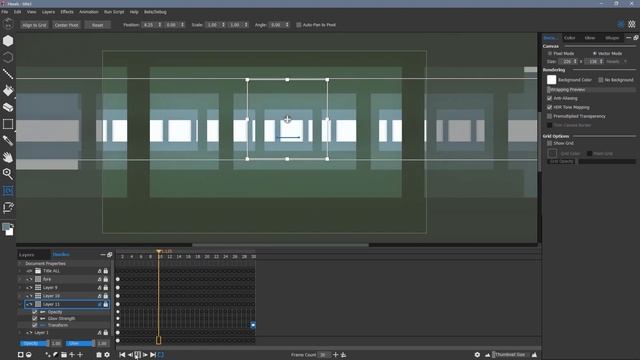Select the rectangle tool

click(x=8, y=124)
